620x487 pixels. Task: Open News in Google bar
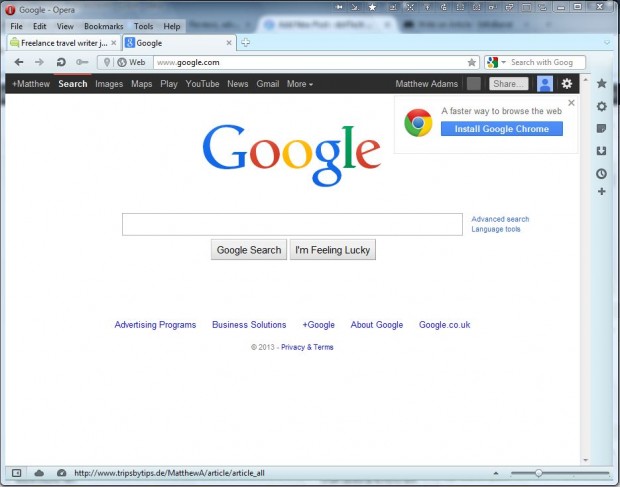click(x=238, y=84)
